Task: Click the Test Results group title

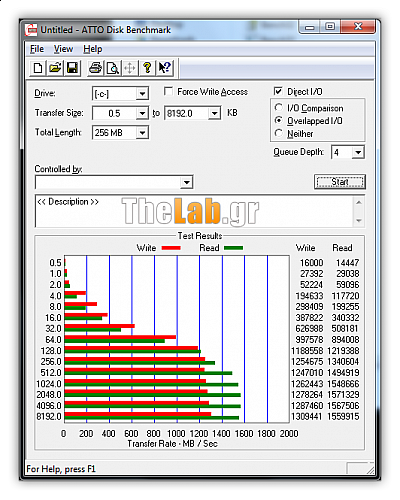Action: [x=200, y=236]
